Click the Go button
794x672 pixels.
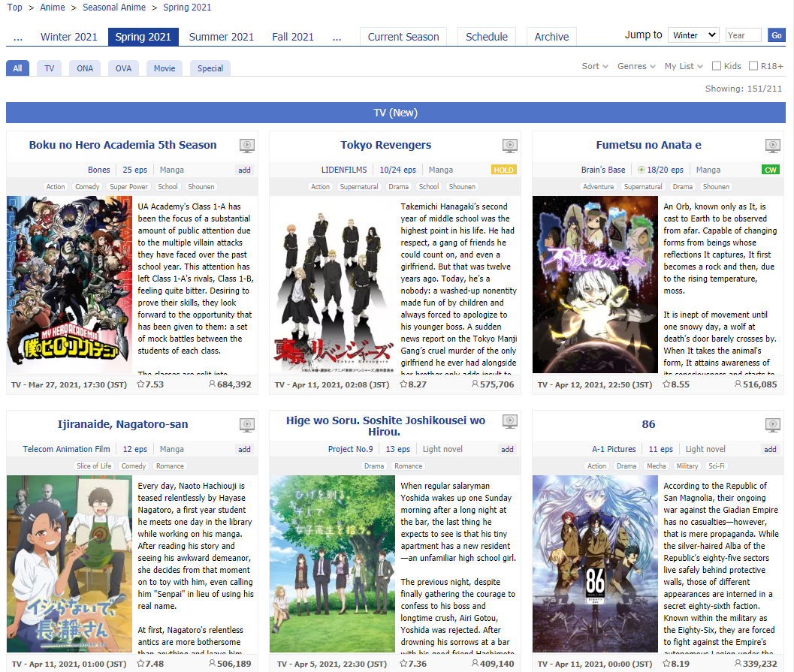point(776,35)
